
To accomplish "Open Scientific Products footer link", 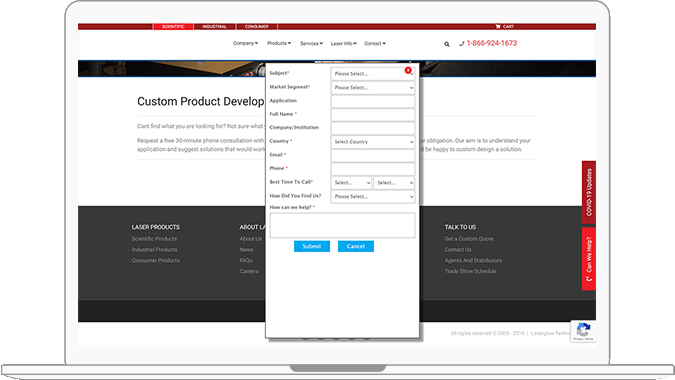I will [154, 239].
